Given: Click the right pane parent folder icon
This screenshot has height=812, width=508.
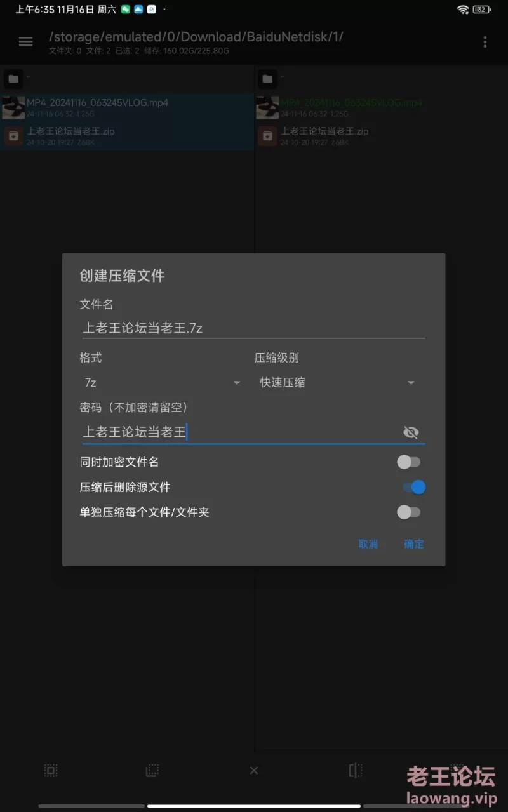Looking at the screenshot, I should tap(267, 79).
